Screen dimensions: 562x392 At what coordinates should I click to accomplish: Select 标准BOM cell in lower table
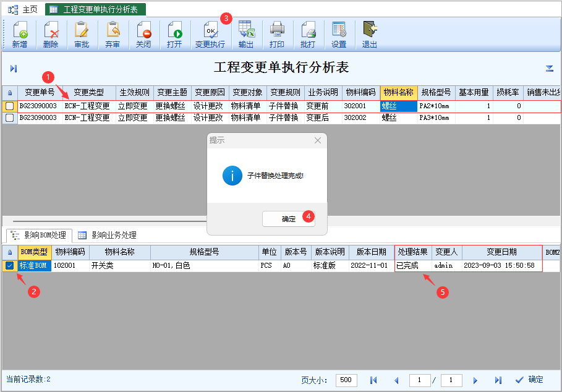(35, 265)
